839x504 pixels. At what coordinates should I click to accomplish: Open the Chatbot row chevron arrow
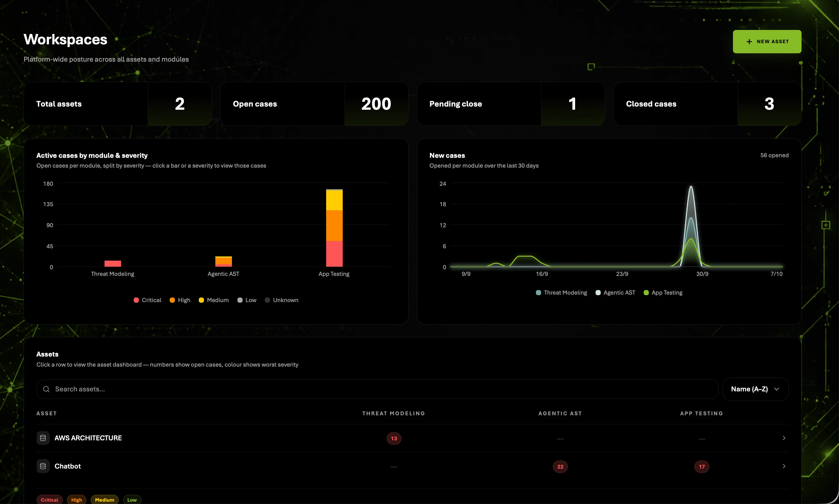[784, 466]
